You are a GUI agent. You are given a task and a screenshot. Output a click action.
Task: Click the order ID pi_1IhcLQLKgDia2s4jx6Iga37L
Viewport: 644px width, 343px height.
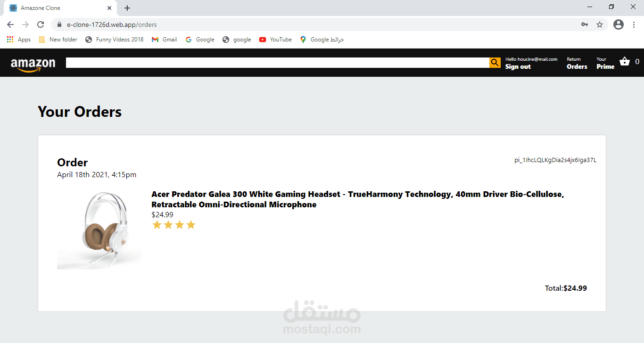tap(555, 160)
